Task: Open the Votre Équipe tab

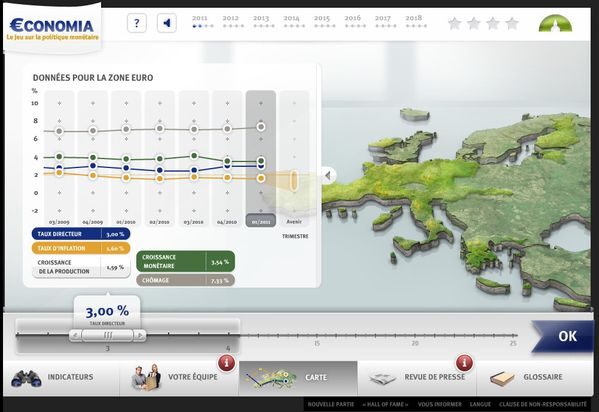Action: 179,378
